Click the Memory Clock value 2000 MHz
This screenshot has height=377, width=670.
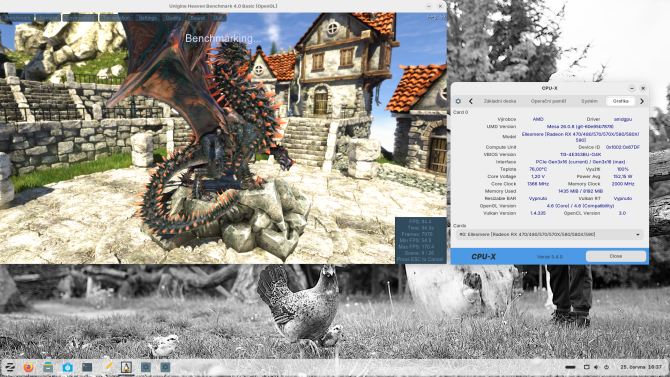click(x=623, y=184)
